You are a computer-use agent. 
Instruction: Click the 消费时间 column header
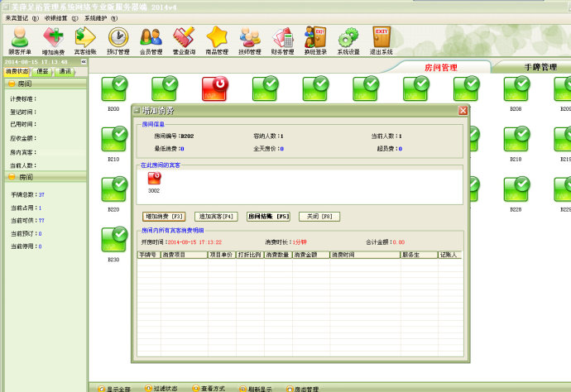tap(365, 255)
